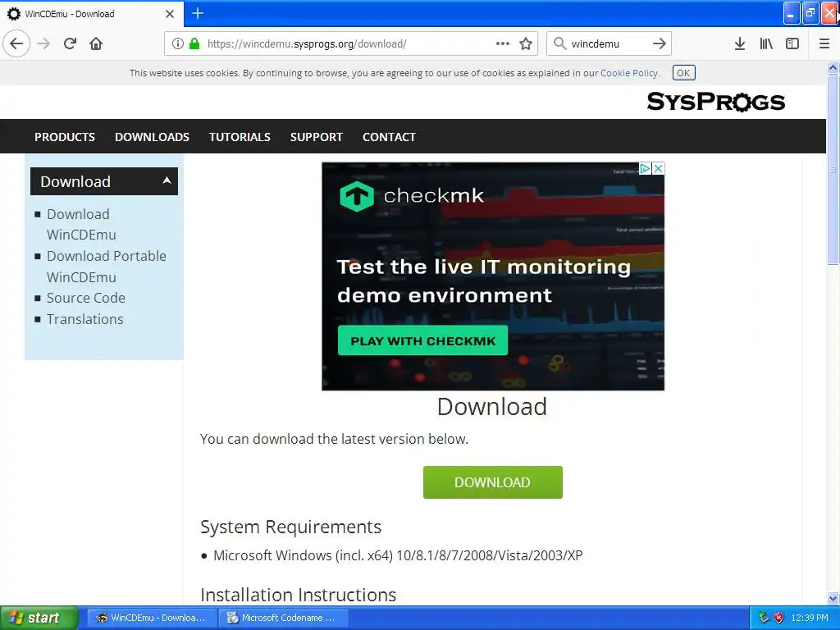Screen dimensions: 840x630
Task: Open the PRODUCTS menu
Action: 65,137
